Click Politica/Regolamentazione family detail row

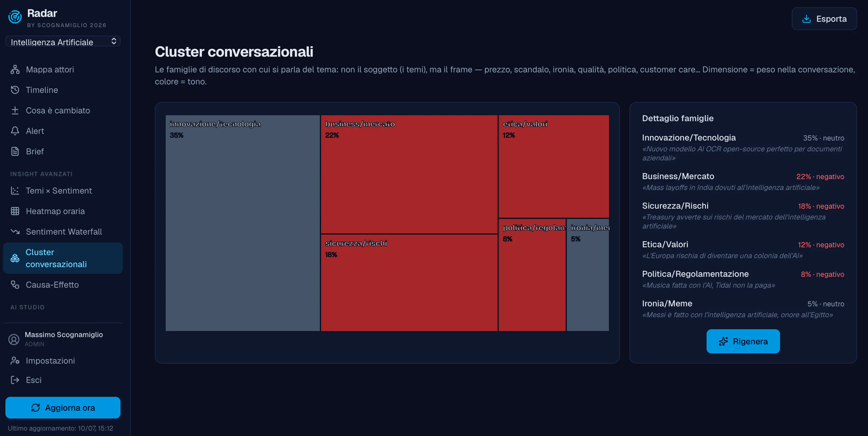coord(743,279)
